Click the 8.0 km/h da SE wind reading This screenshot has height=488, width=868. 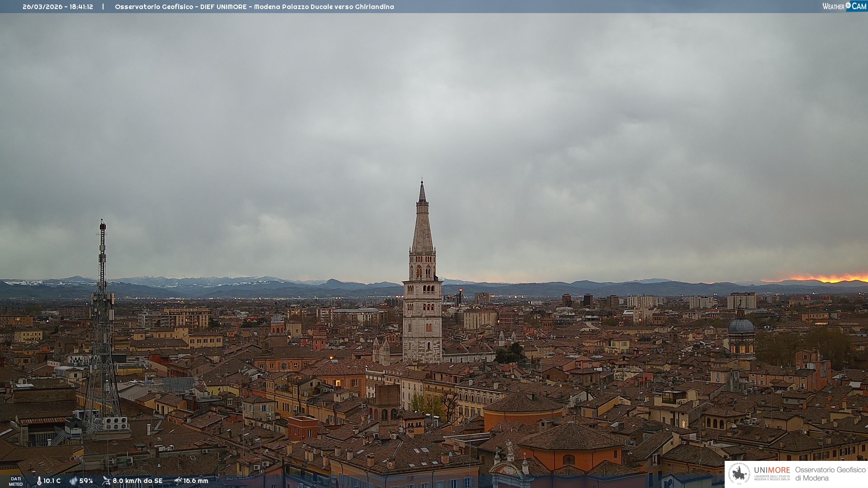point(137,481)
